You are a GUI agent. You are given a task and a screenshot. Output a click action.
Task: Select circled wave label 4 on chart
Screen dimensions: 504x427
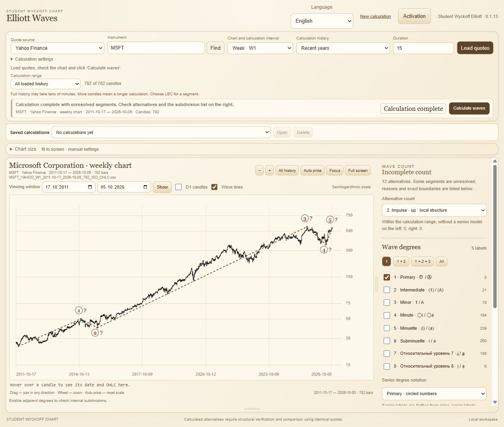[x=324, y=250]
